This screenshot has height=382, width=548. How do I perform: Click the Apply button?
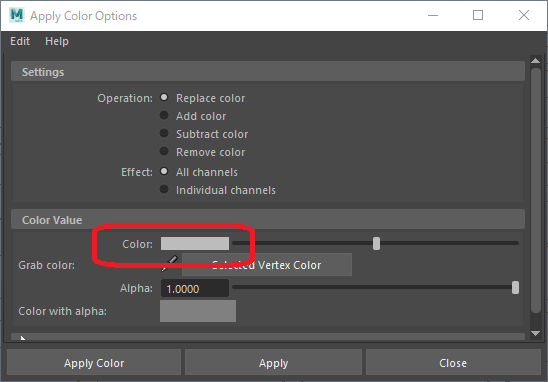(273, 362)
